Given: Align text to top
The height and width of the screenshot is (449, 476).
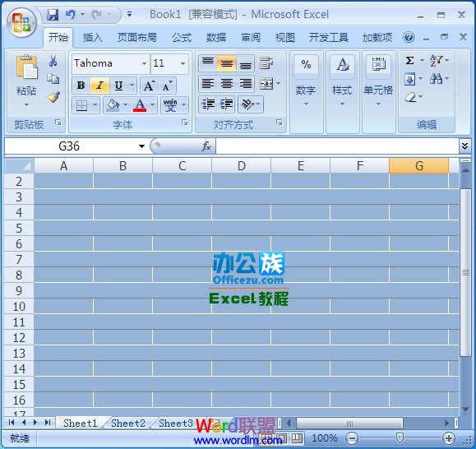Looking at the screenshot, I should [x=208, y=63].
